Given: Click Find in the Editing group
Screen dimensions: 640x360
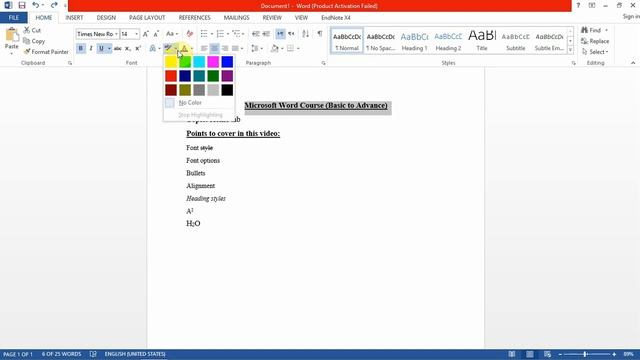Looking at the screenshot, I should click(x=595, y=30).
